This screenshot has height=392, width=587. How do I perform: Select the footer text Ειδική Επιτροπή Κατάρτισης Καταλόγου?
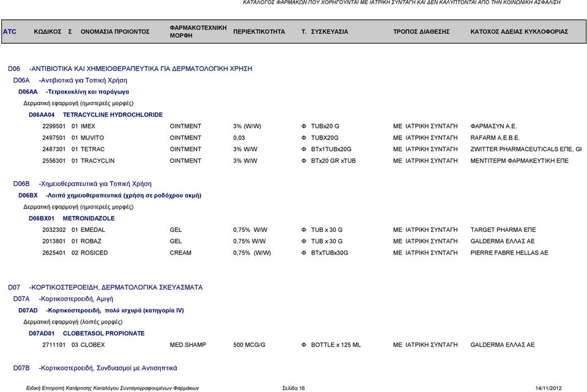pos(113,388)
